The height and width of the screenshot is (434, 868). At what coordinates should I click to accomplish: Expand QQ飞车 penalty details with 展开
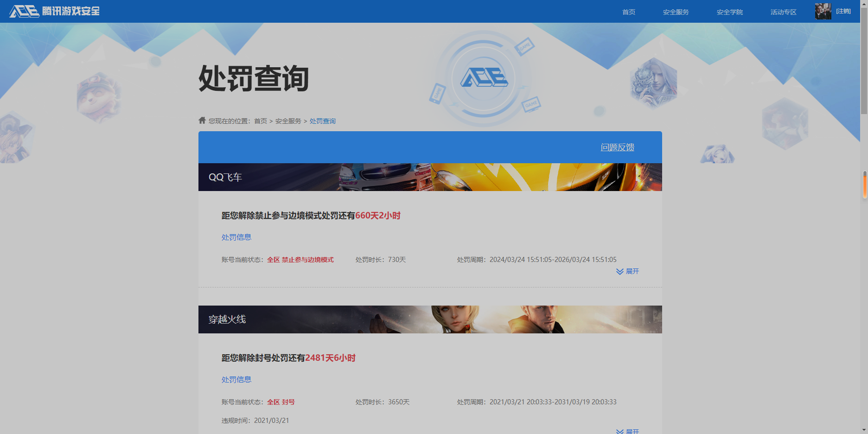coord(627,271)
